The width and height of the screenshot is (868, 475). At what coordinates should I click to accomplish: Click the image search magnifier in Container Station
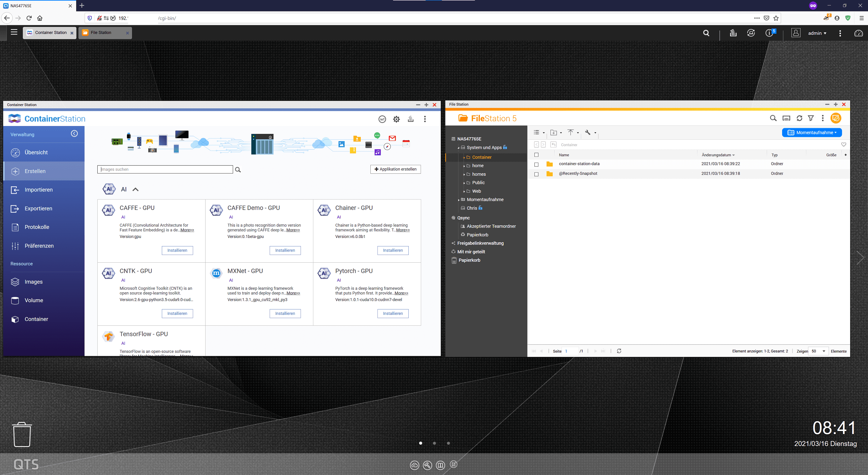pyautogui.click(x=238, y=169)
